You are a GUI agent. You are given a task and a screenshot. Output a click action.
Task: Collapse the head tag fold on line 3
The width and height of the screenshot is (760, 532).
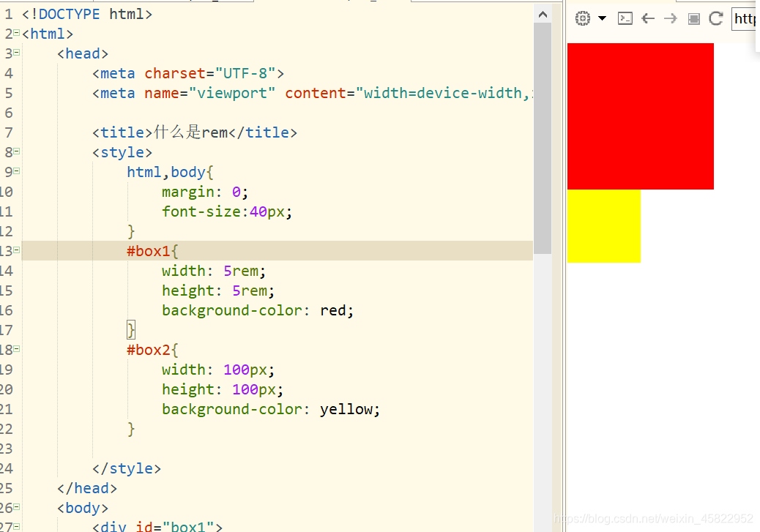coord(17,53)
